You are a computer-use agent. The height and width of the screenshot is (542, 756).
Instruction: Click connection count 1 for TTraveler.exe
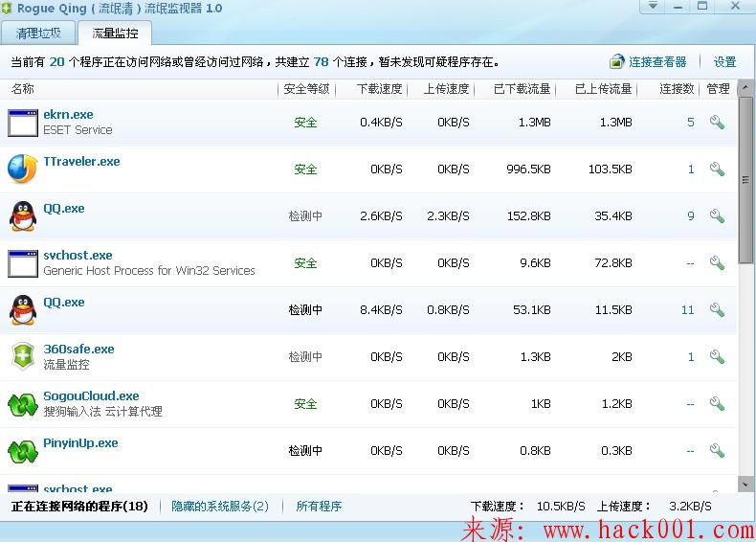tap(691, 169)
